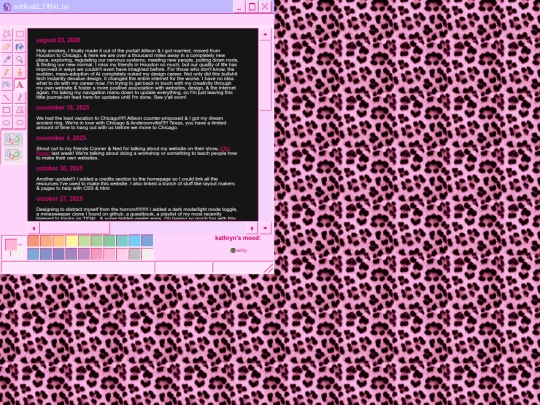This screenshot has width=540, height=405.
Task: Choose the sky blue palette swatch
Action: point(135,241)
